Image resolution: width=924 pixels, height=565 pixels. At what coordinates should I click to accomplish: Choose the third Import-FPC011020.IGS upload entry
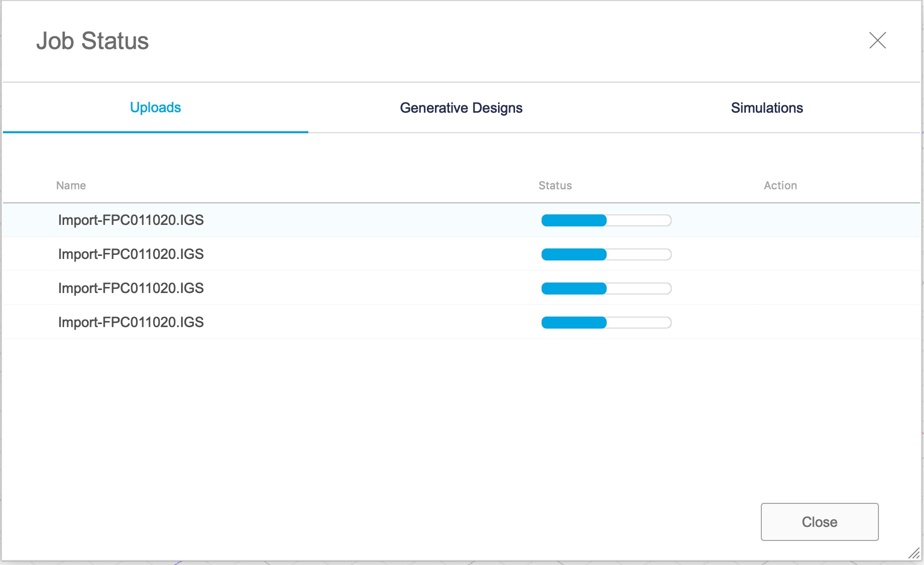pos(131,289)
